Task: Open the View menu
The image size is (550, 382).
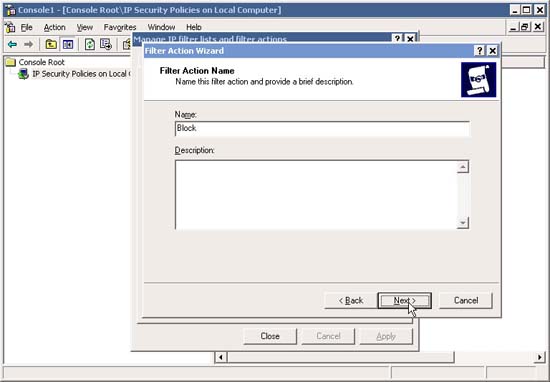Action: click(x=85, y=27)
